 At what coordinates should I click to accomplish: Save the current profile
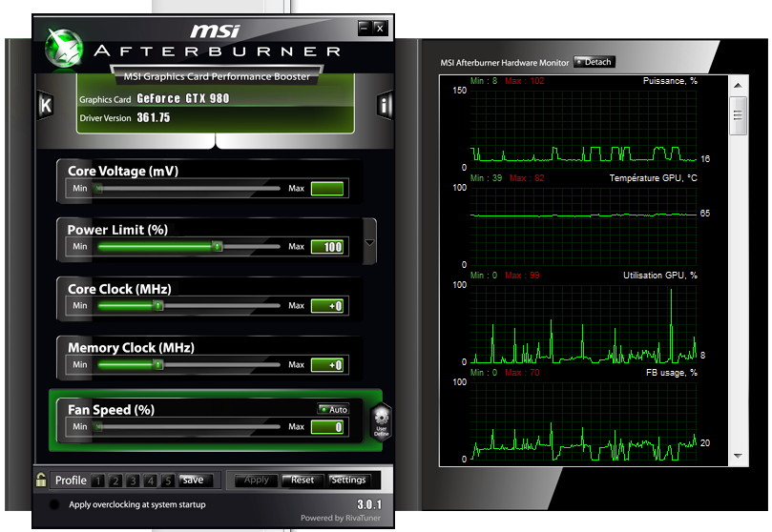(x=196, y=481)
